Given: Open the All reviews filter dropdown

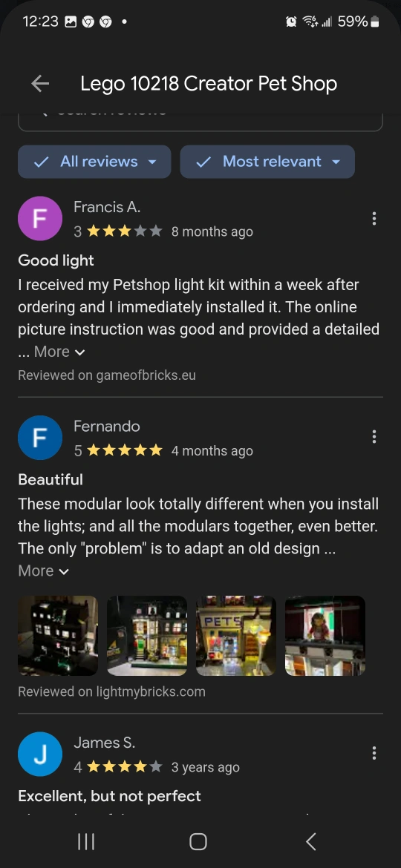Looking at the screenshot, I should coord(94,162).
